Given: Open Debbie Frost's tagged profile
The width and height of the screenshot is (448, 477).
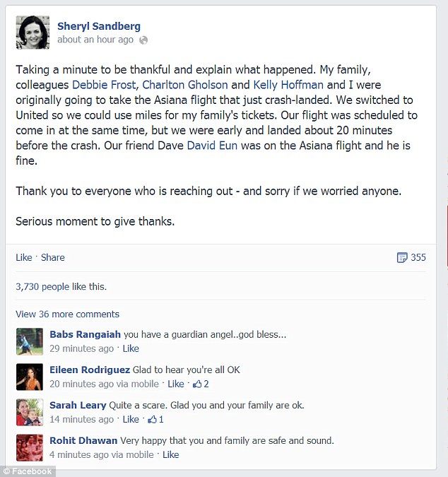Looking at the screenshot, I should pos(104,85).
